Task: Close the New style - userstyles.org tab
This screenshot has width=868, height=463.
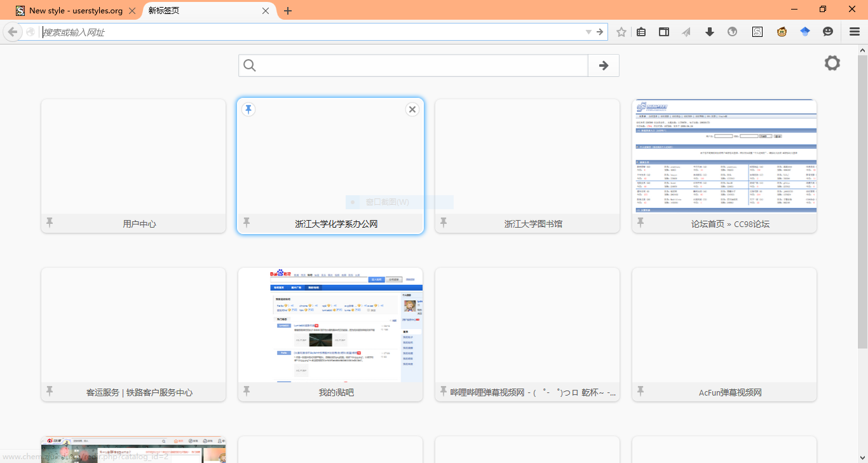Action: (132, 11)
